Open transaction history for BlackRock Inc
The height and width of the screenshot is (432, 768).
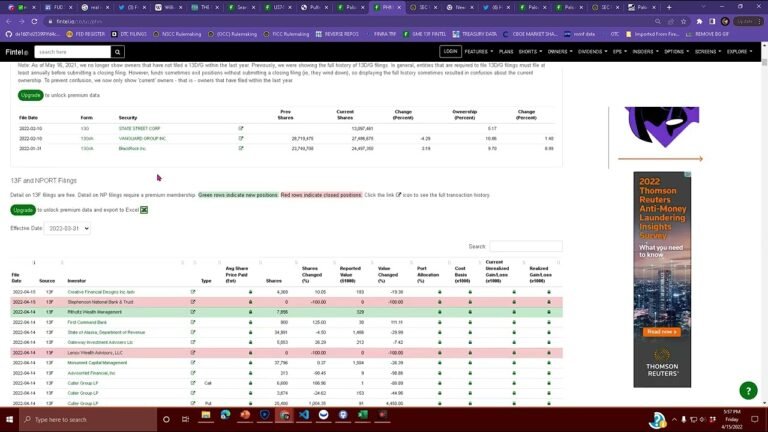240,148
